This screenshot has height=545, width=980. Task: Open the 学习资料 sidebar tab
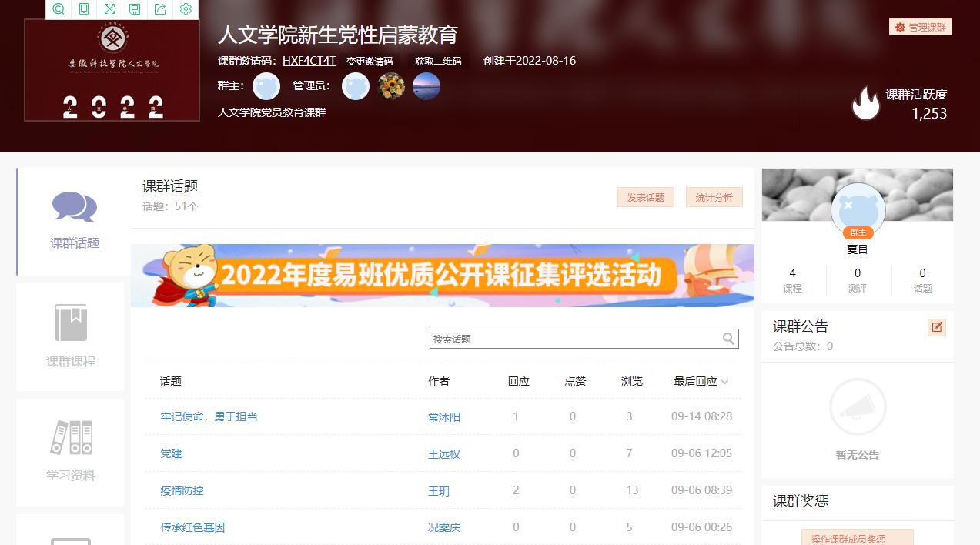tap(71, 452)
